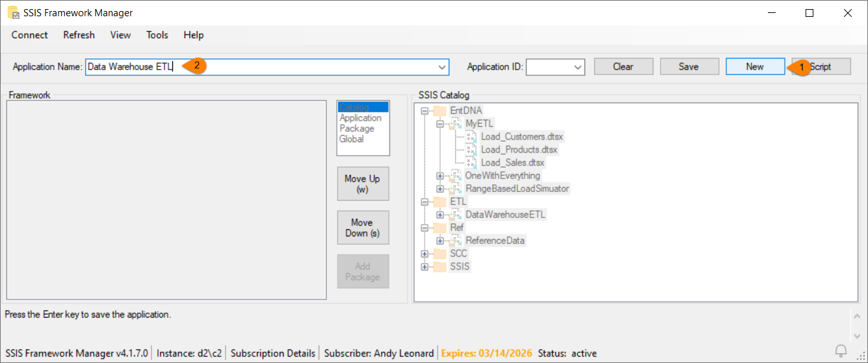Expand the SSIS catalog folder
This screenshot has width=868, height=363.
425,267
